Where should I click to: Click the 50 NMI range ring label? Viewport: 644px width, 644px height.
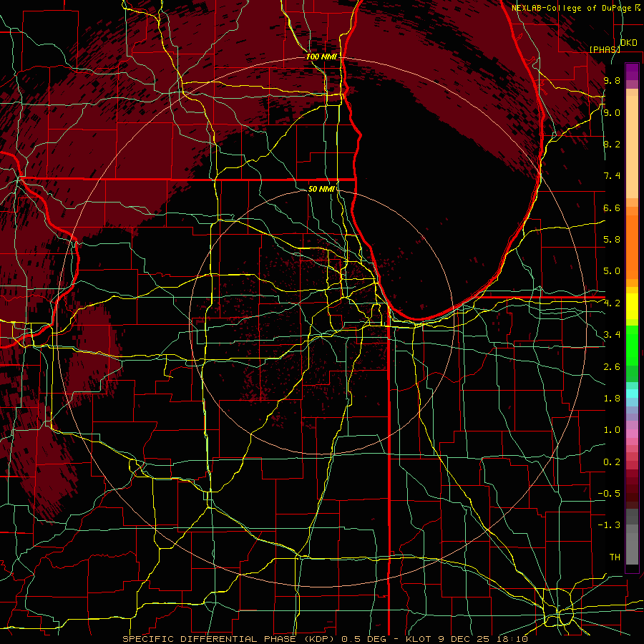pos(321,189)
